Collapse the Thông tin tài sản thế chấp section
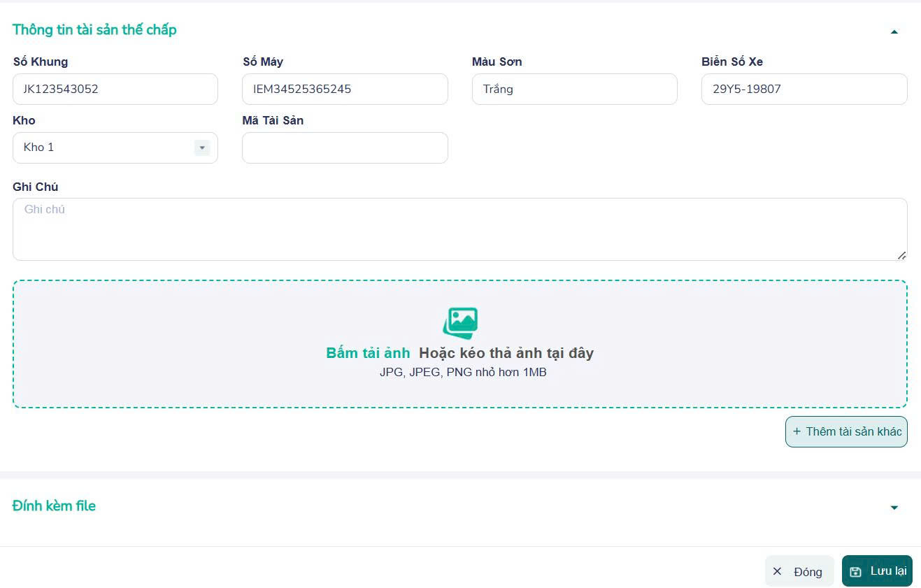921x588 pixels. pyautogui.click(x=894, y=31)
